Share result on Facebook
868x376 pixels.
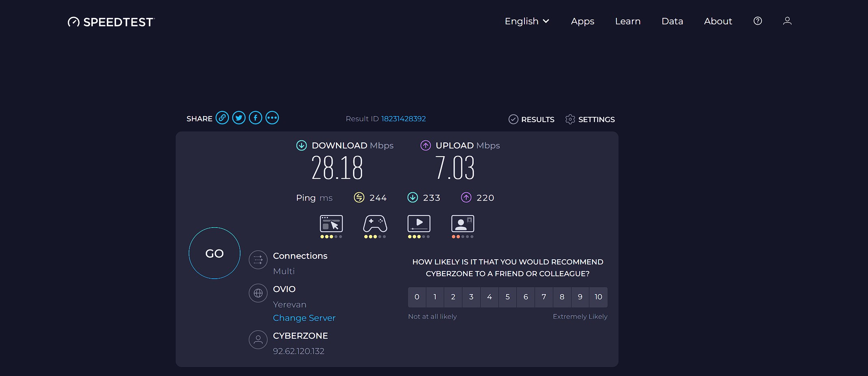click(256, 118)
